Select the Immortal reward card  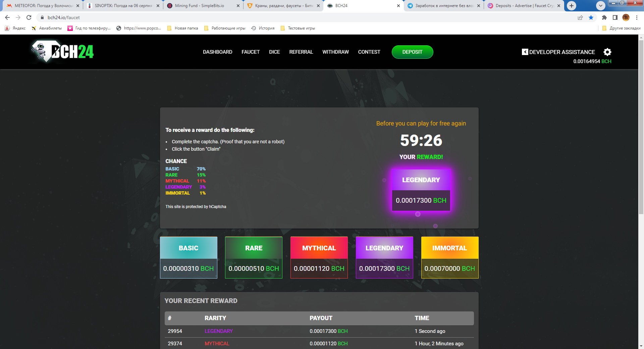pyautogui.click(x=449, y=257)
